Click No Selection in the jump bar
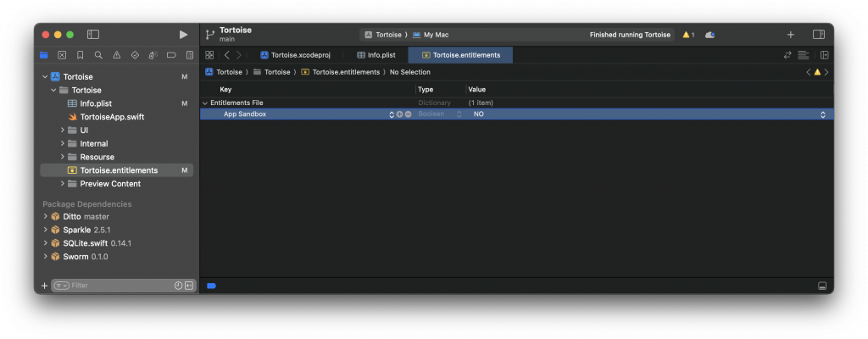Screen dimensions: 868x339 click(x=410, y=72)
